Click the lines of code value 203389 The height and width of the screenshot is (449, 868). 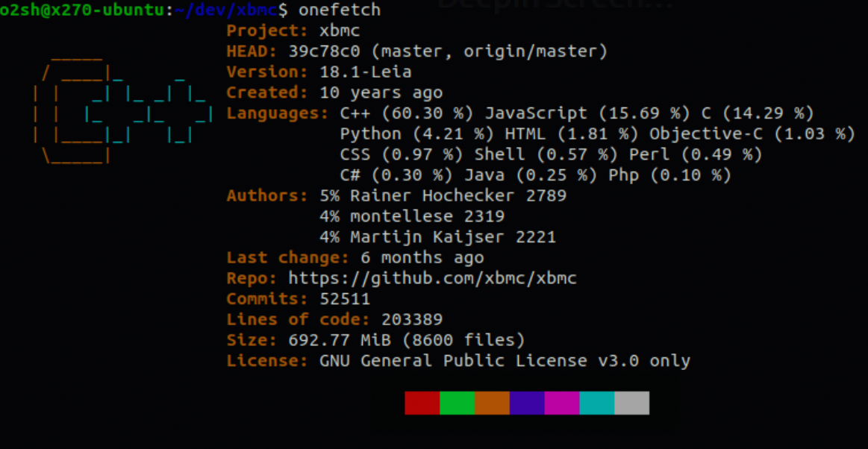(412, 320)
